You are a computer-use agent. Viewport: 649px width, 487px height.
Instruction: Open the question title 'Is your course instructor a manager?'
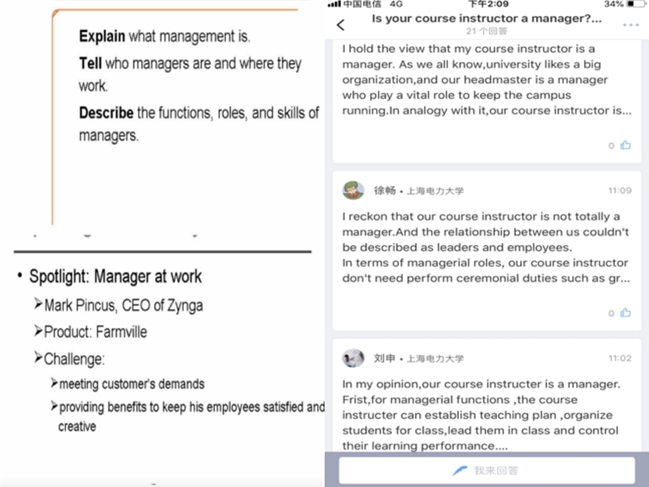click(487, 19)
